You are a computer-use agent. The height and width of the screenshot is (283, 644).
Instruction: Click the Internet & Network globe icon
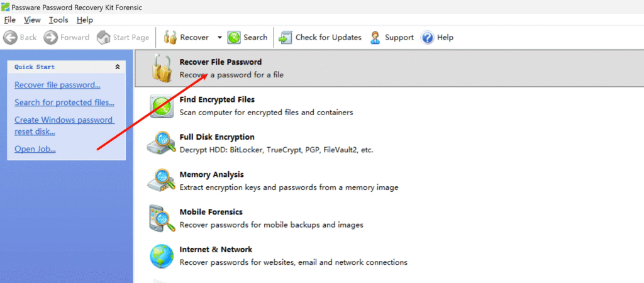point(161,256)
